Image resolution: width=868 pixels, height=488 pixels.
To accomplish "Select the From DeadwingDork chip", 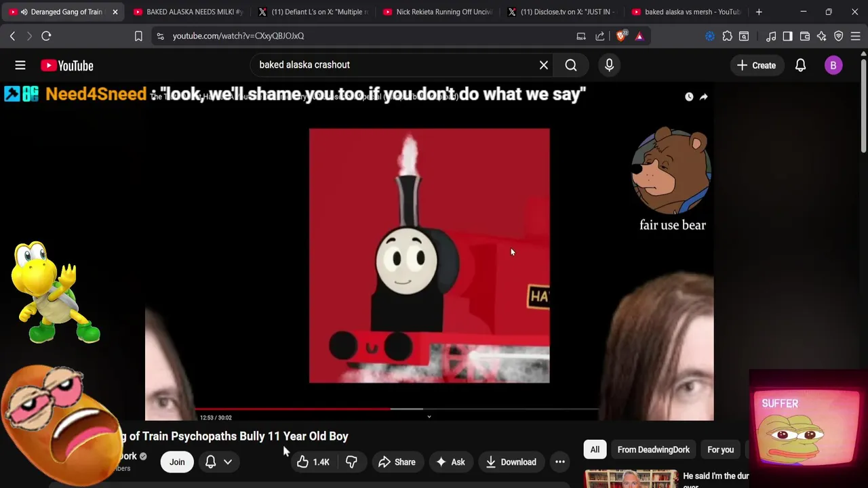I will [653, 449].
